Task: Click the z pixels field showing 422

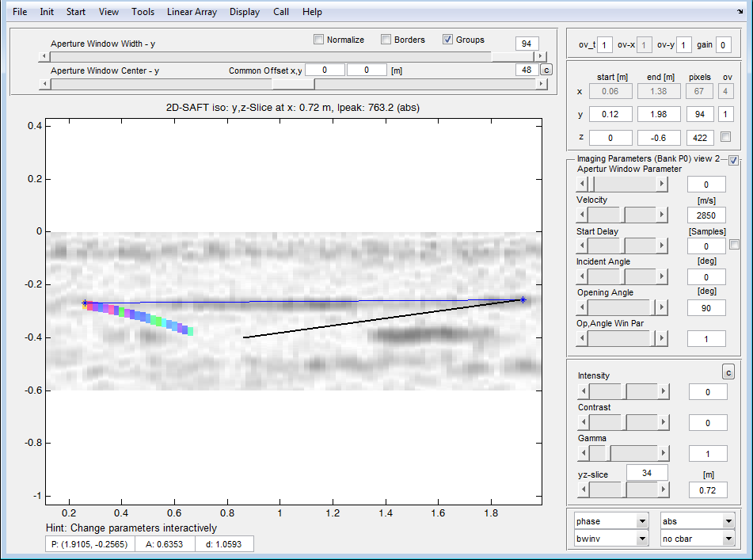Action: click(x=700, y=138)
